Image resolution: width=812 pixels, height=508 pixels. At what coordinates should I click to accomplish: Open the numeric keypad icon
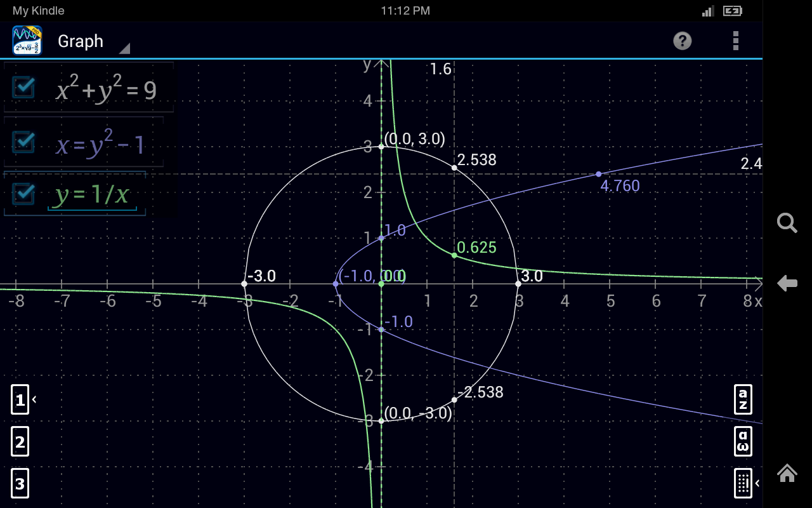click(743, 483)
